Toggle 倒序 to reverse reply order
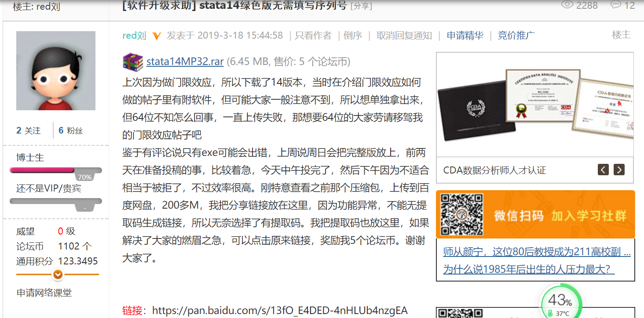 pyautogui.click(x=353, y=36)
